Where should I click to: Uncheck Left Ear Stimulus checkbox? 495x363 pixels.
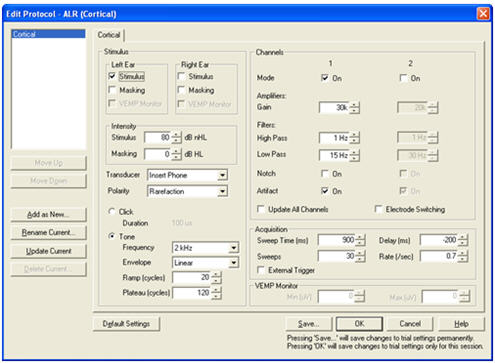112,76
